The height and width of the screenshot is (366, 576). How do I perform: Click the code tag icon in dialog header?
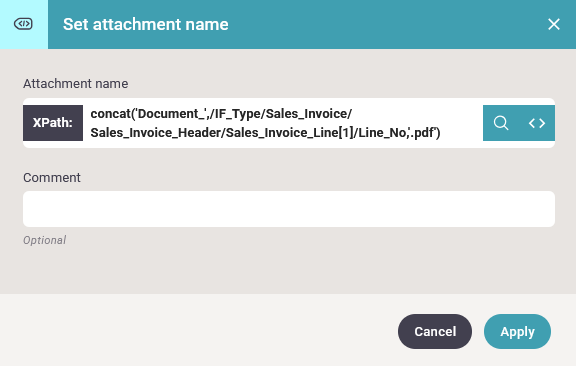23,24
